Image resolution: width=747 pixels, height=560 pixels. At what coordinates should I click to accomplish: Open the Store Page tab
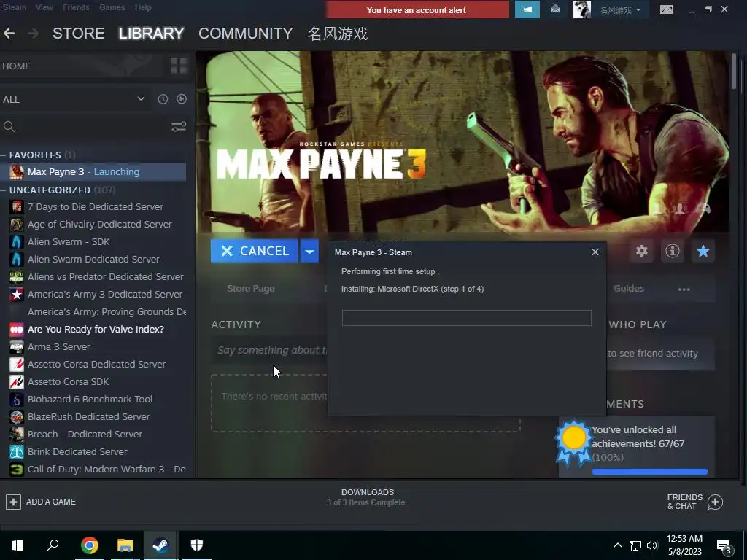point(251,289)
